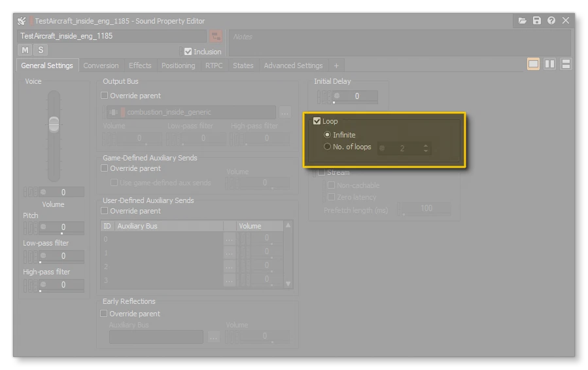Click the Wwise bird logo icon

[22, 21]
